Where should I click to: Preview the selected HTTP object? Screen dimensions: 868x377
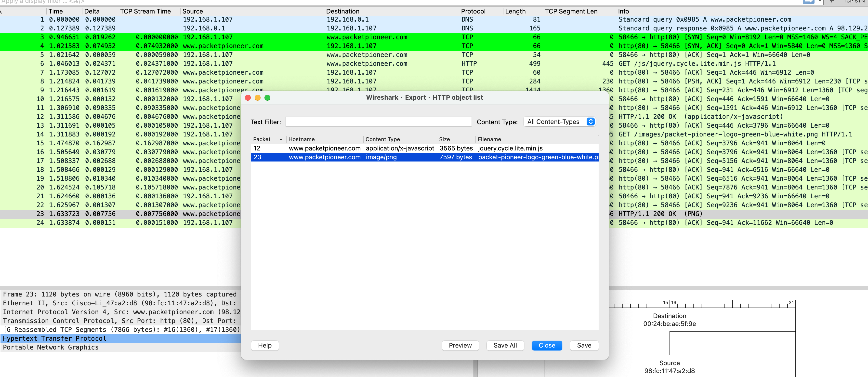[x=460, y=345]
